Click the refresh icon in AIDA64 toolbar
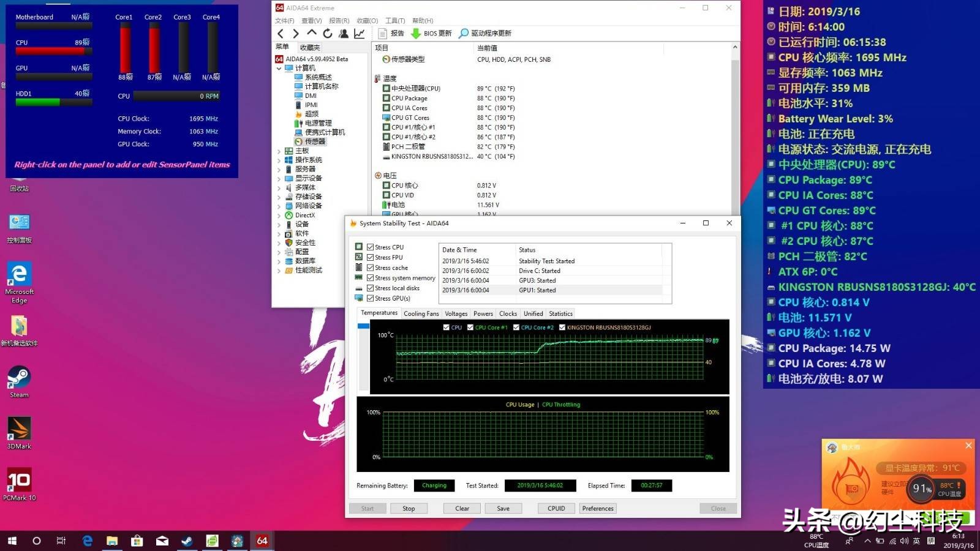The height and width of the screenshot is (551, 980). coord(328,34)
